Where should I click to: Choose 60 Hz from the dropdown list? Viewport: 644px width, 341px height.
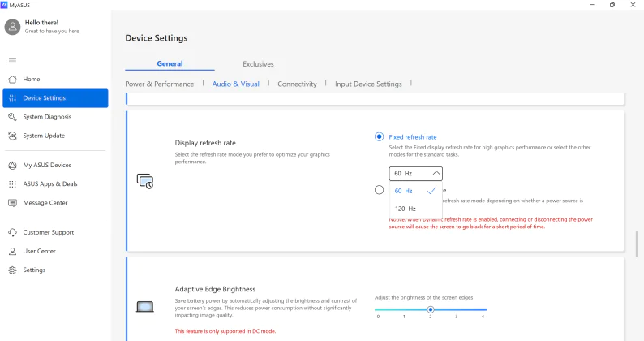pyautogui.click(x=415, y=191)
